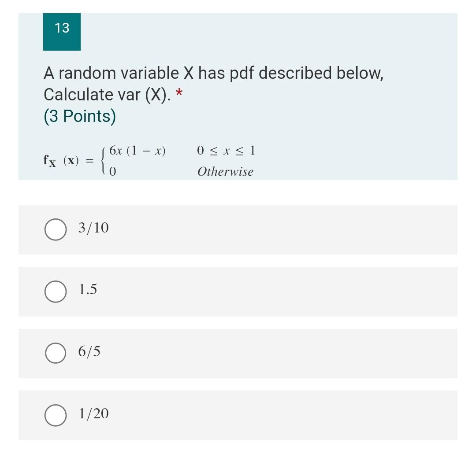476x465 pixels.
Task: Click the first answer option row
Action: click(238, 229)
